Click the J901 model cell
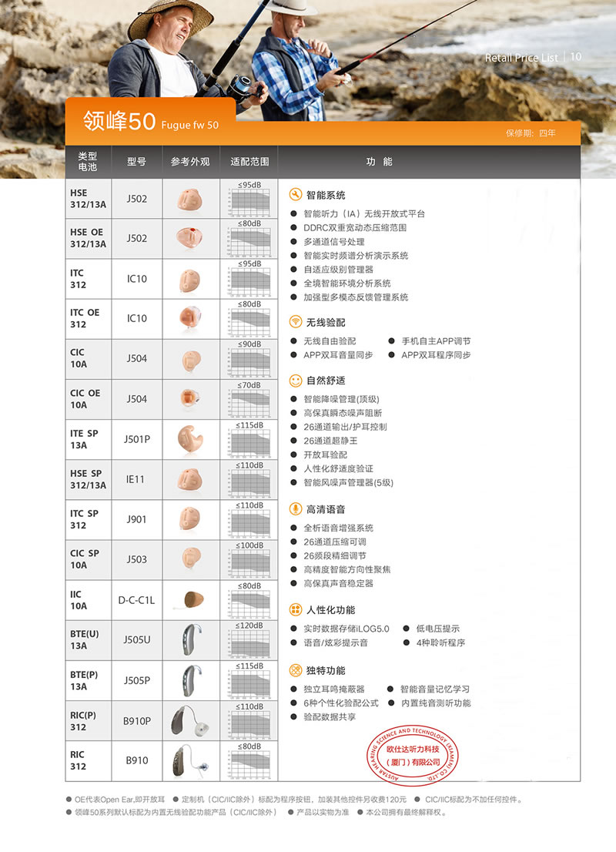Image resolution: width=616 pixels, height=852 pixels. pyautogui.click(x=136, y=519)
